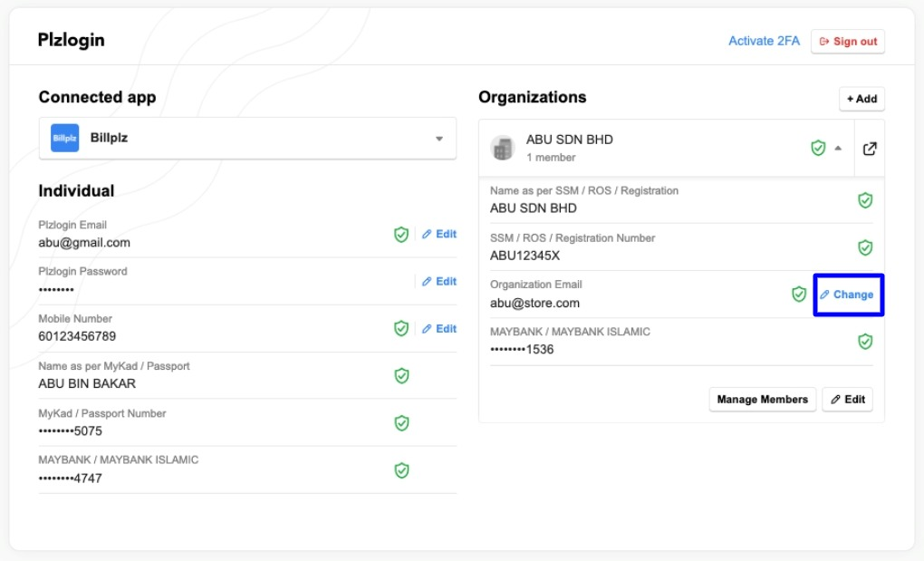
Task: Click the Billplz app logo icon
Action: tap(65, 138)
